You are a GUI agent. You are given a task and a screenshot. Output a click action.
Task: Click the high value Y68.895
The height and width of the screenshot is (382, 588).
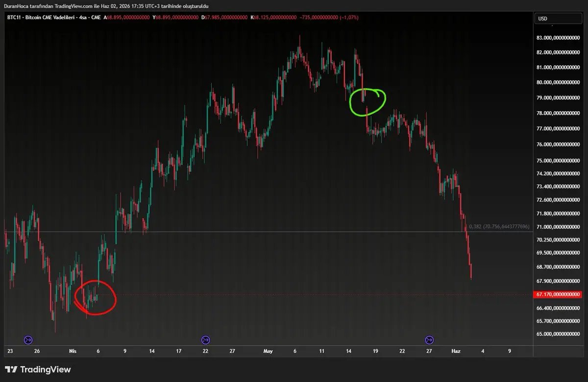coord(176,17)
